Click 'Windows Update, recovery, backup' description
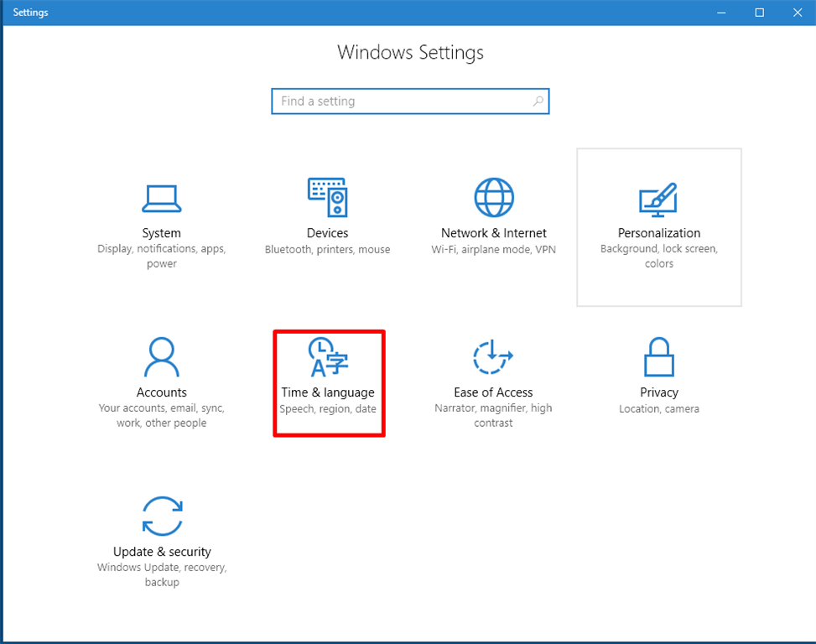 tap(162, 574)
